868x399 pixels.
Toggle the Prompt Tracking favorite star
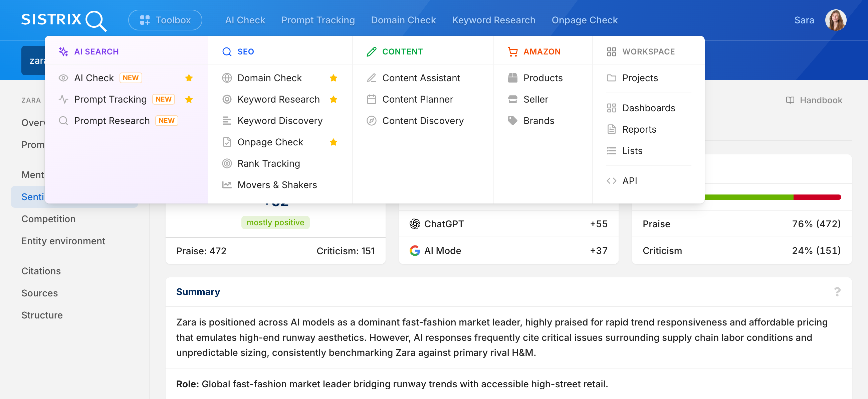189,99
